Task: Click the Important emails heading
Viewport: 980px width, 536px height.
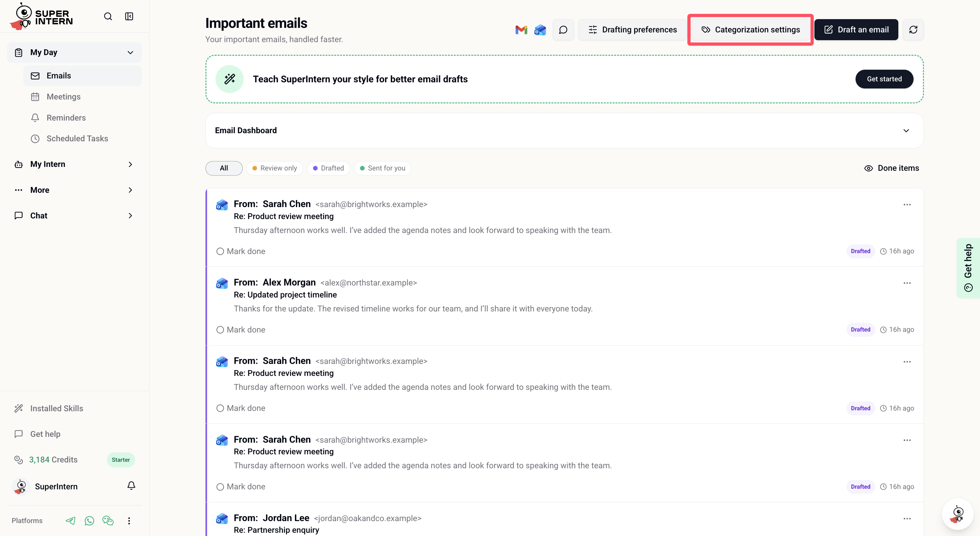Action: (x=256, y=23)
